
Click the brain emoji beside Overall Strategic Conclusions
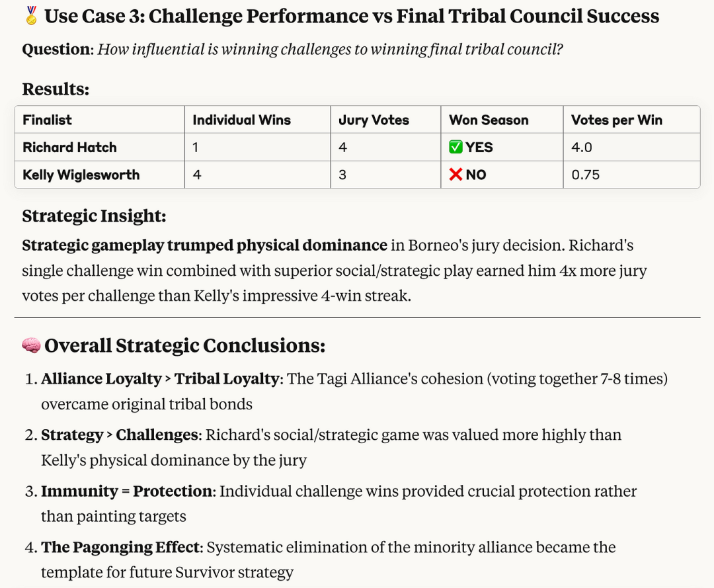point(31,346)
